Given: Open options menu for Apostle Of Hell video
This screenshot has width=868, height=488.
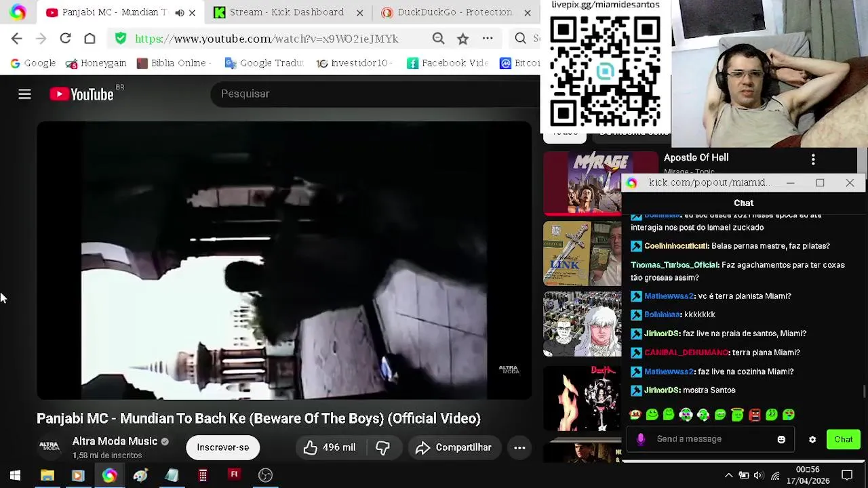Looking at the screenshot, I should [813, 159].
